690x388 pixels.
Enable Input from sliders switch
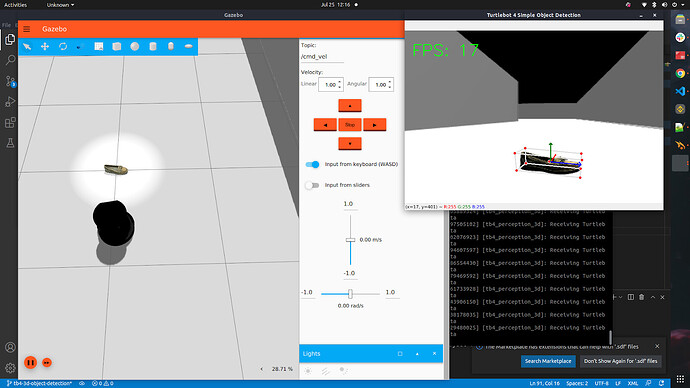coord(312,185)
